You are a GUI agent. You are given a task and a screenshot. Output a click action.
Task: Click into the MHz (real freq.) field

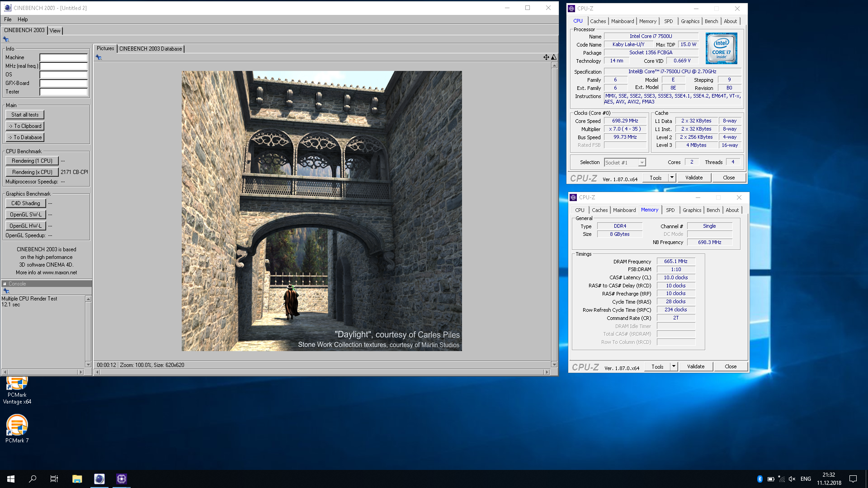click(64, 66)
